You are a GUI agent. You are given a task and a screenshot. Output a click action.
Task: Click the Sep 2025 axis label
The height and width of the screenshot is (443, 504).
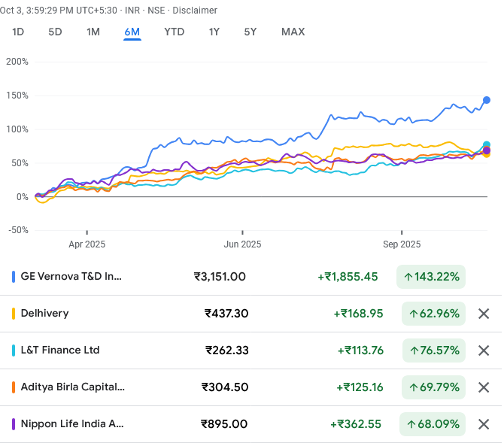402,244
